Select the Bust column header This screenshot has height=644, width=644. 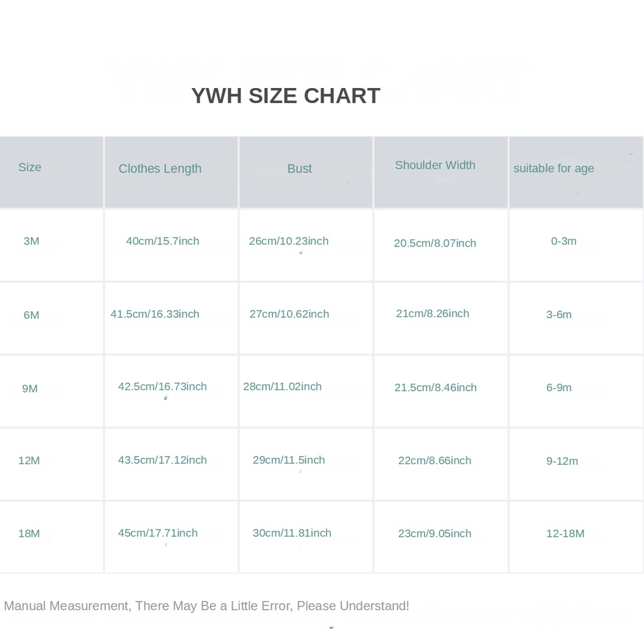(x=299, y=169)
